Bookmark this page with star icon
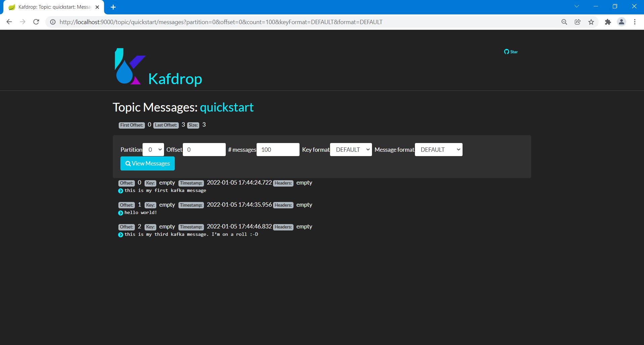 coord(591,22)
